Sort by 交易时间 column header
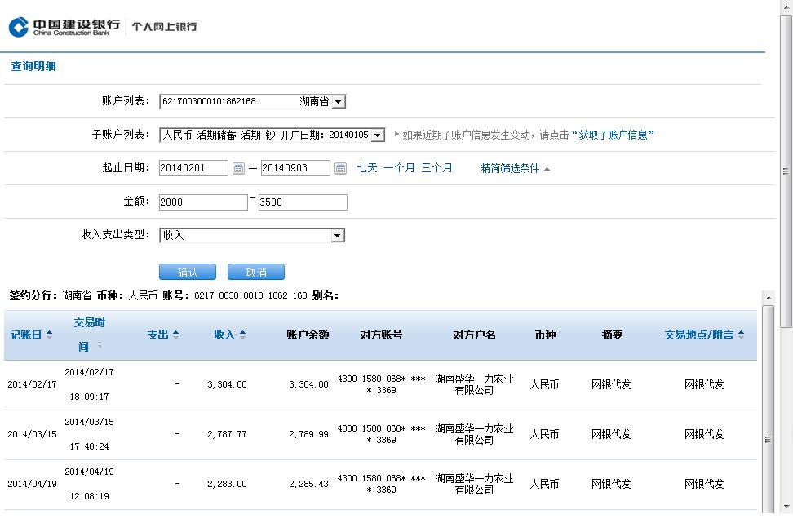The height and width of the screenshot is (532, 793). pyautogui.click(x=89, y=334)
